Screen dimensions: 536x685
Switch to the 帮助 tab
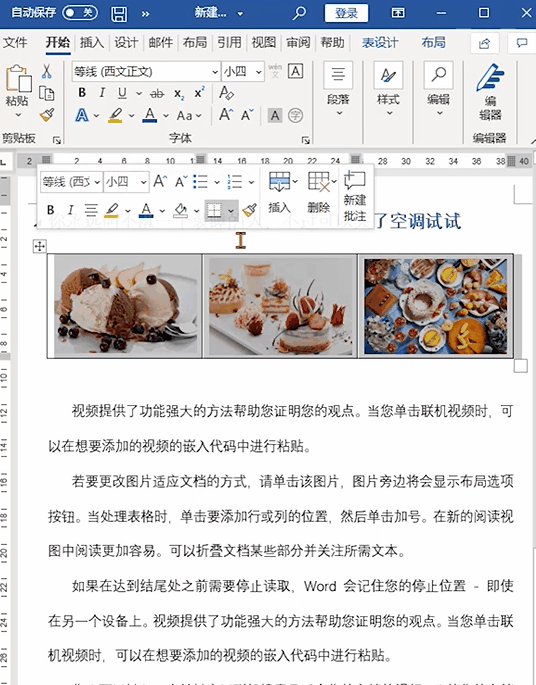click(x=332, y=42)
